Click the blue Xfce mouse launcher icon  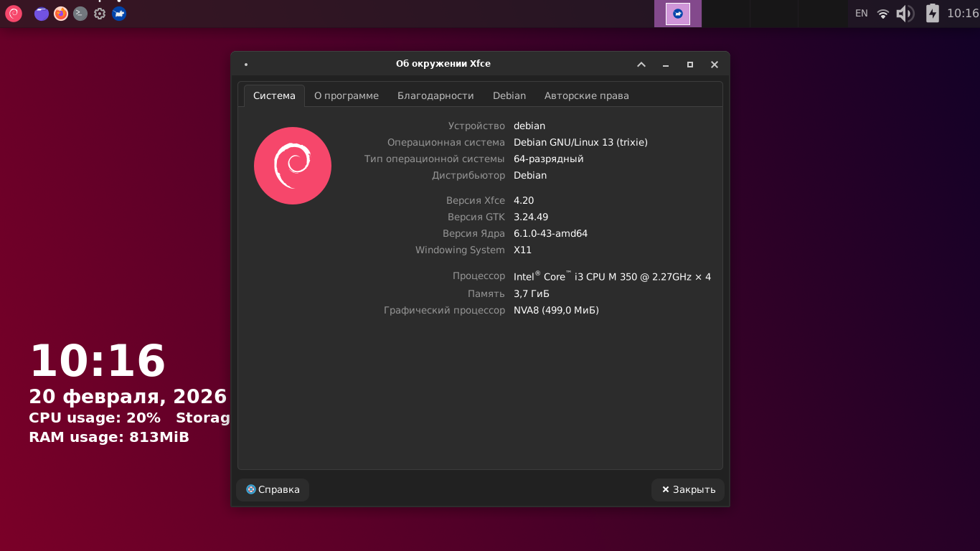119,14
